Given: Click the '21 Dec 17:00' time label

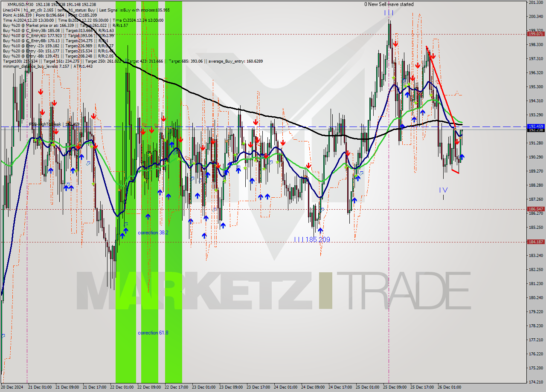Looking at the screenshot, I should click(94, 387).
